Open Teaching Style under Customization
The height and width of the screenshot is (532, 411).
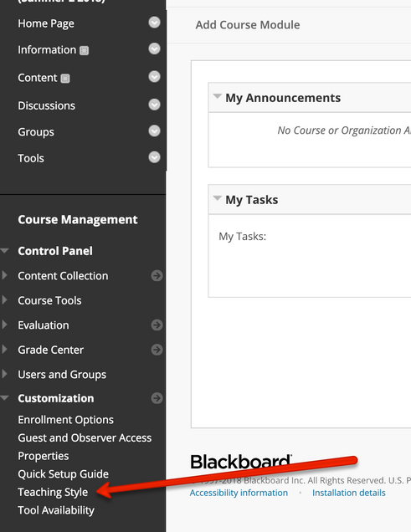pos(53,492)
